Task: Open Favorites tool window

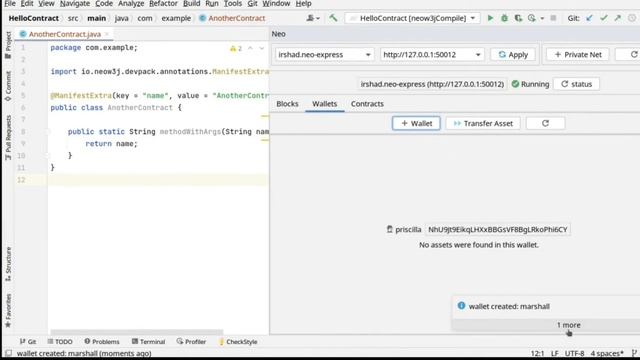Action: [x=8, y=310]
